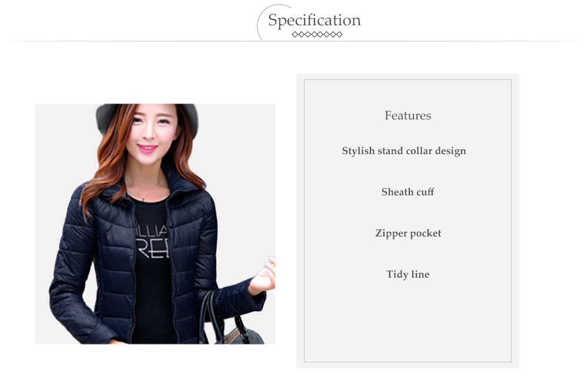Click the diamond ornament row under Specification
Viewport: 588px width, 380px height.
click(x=318, y=35)
